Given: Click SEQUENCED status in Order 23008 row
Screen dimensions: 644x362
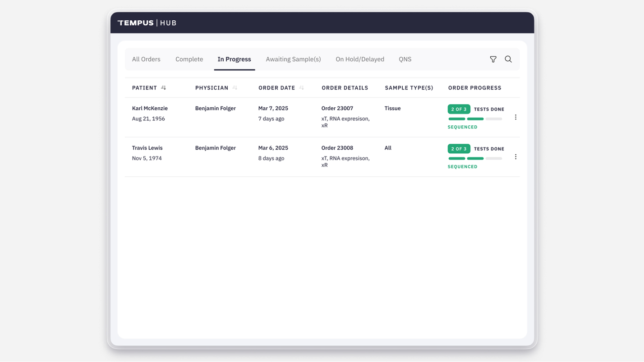Looking at the screenshot, I should click(x=463, y=167).
